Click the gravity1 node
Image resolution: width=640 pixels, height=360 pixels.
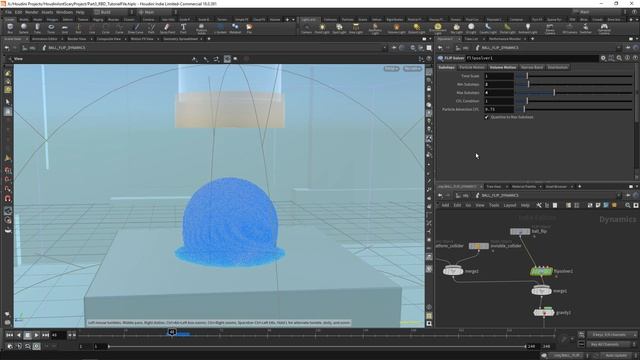click(544, 313)
